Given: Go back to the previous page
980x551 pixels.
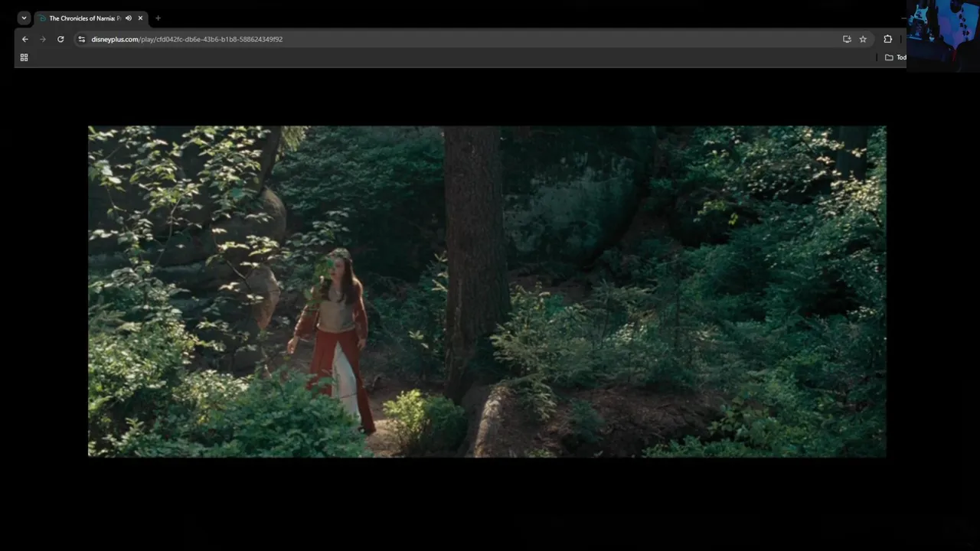Looking at the screenshot, I should pos(25,39).
